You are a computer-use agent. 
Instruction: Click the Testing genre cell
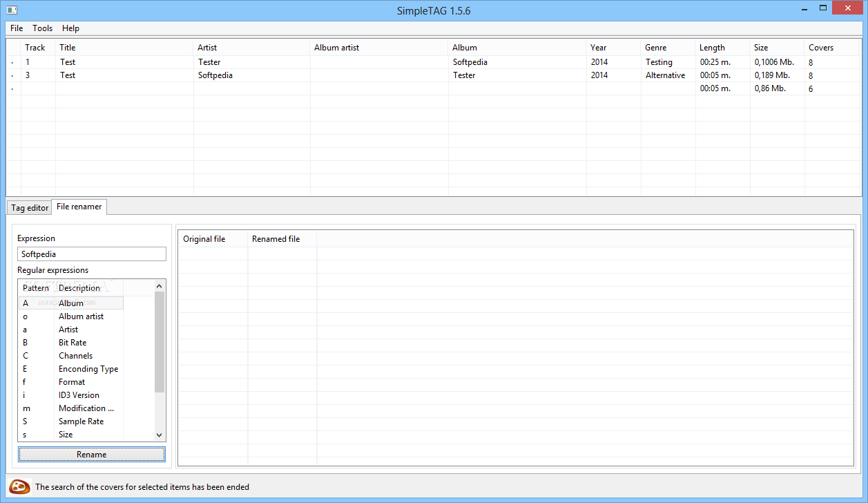pyautogui.click(x=668, y=62)
